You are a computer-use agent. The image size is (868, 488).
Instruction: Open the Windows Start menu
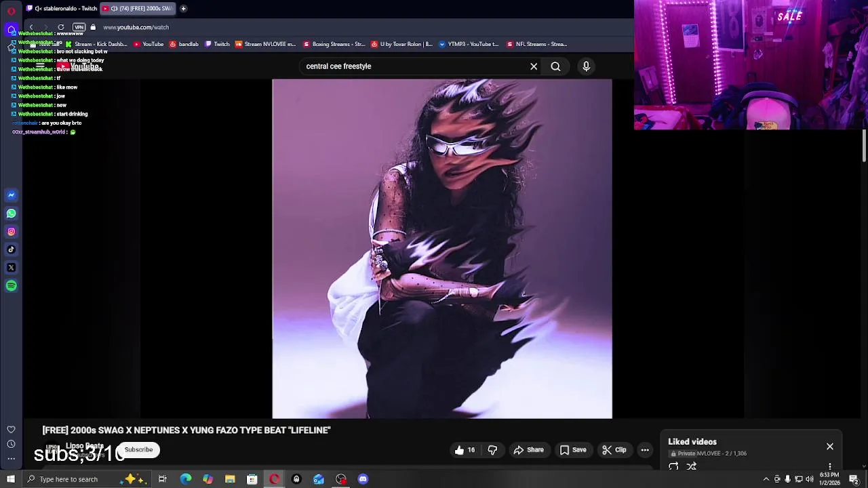tap(11, 479)
